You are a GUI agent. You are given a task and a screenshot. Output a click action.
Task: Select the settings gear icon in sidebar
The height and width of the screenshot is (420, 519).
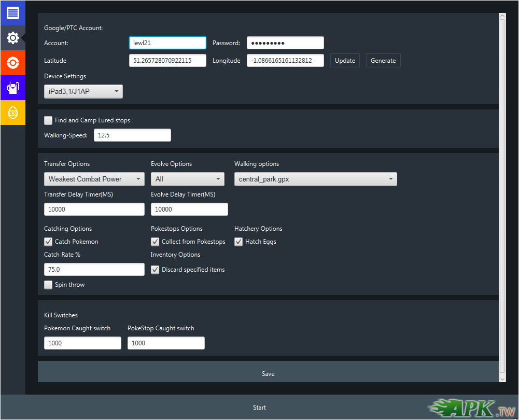pos(12,38)
